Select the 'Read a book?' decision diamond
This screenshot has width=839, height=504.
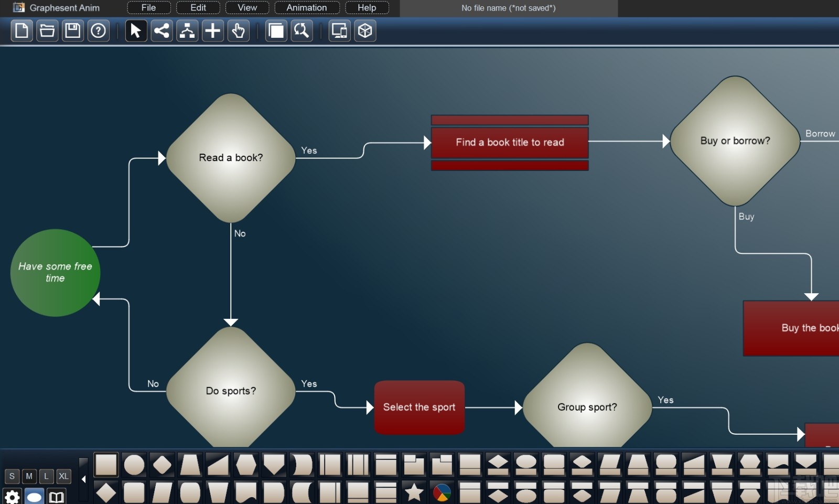(231, 158)
